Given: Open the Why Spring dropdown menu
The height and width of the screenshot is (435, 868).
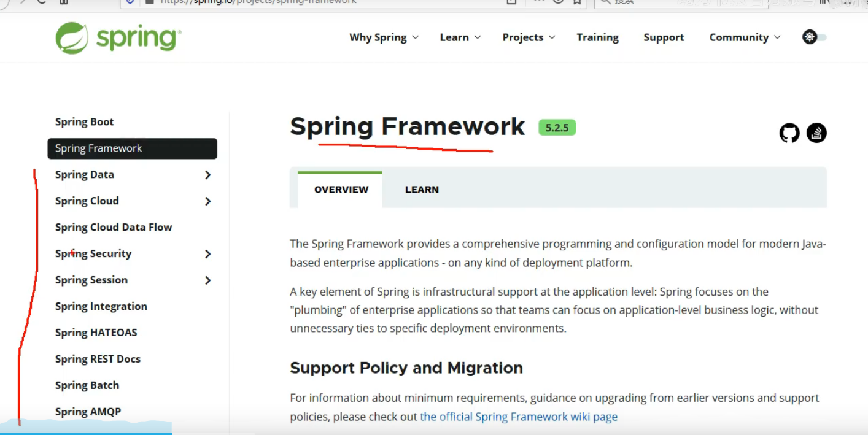Looking at the screenshot, I should pos(384,37).
